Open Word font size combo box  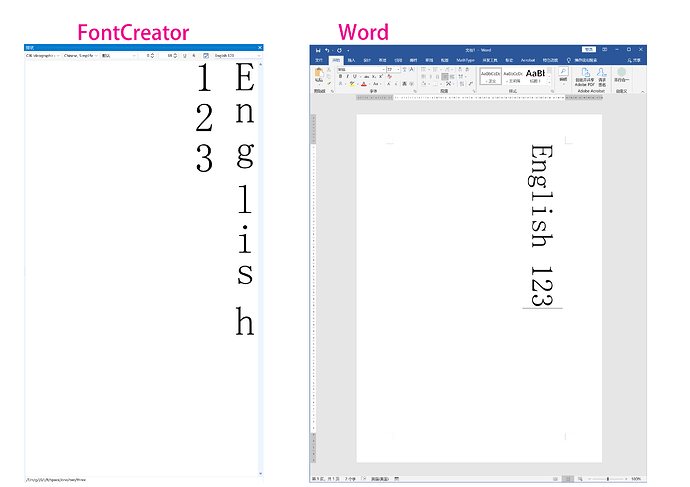pos(393,70)
